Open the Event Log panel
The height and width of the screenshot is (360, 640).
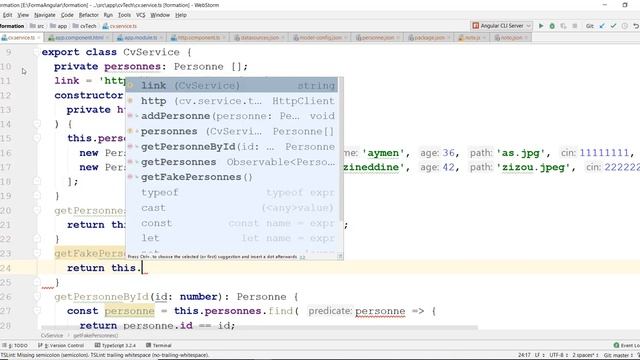[627, 345]
